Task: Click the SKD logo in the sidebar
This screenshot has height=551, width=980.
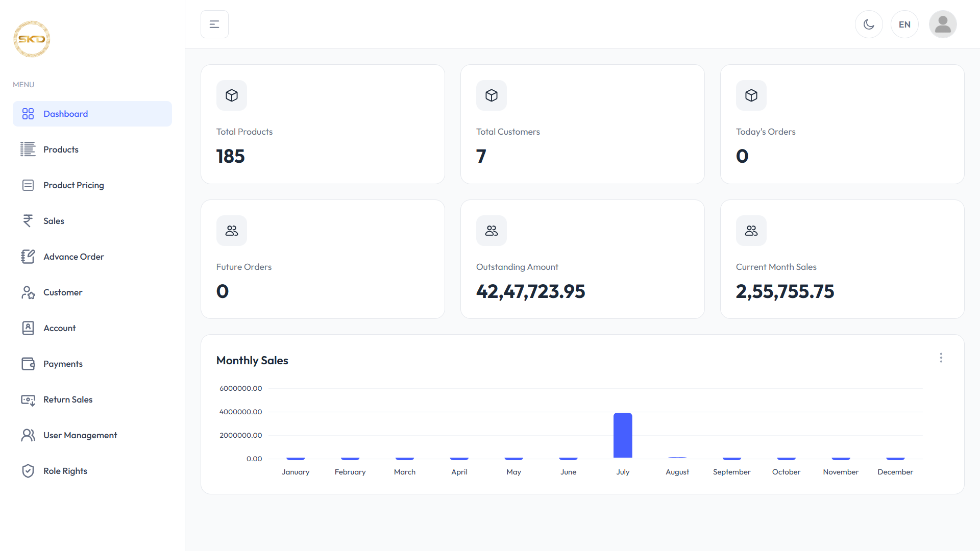Action: pos(32,39)
